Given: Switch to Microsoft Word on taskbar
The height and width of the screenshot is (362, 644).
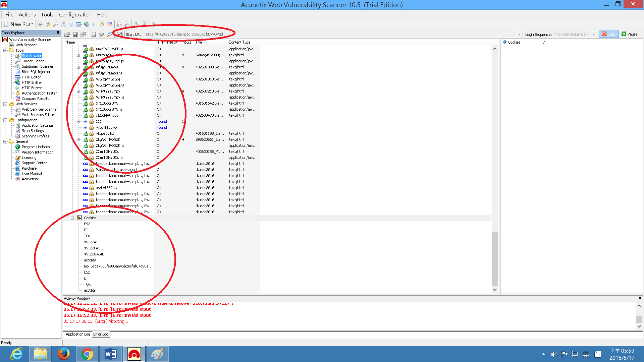Looking at the screenshot, I should (x=110, y=354).
